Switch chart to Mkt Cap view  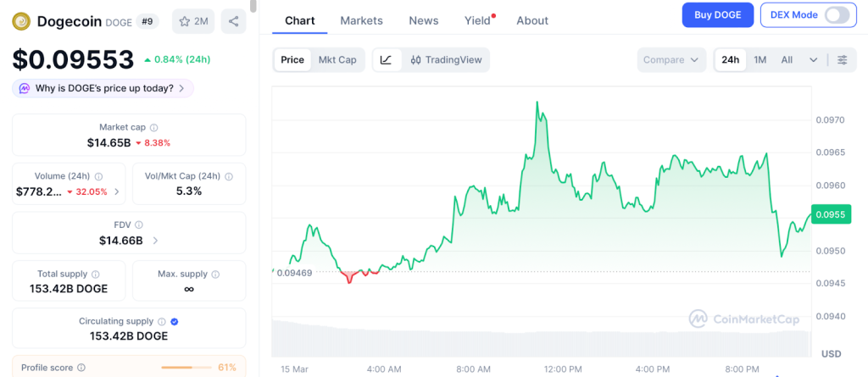[x=337, y=60]
